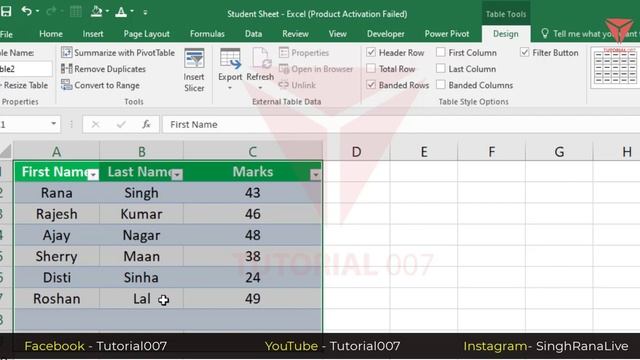Click the cell containing Sinha

pos(141,278)
